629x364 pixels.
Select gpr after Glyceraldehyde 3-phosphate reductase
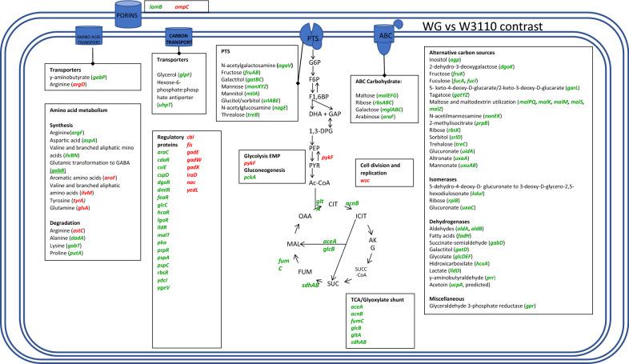pyautogui.click(x=530, y=306)
